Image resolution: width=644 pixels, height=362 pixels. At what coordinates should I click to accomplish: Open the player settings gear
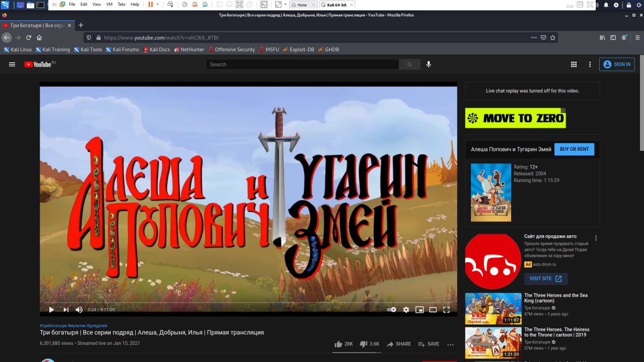[x=406, y=310]
